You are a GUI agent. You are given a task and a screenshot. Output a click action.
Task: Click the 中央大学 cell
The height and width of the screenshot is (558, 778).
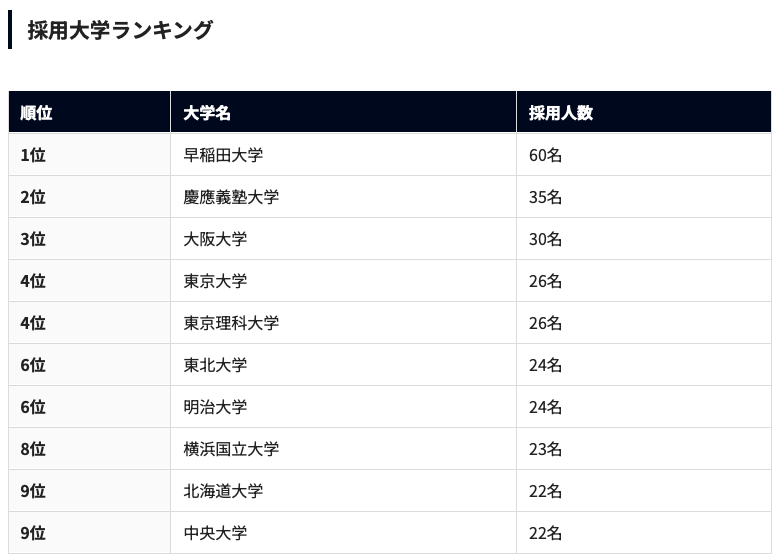pyautogui.click(x=343, y=533)
